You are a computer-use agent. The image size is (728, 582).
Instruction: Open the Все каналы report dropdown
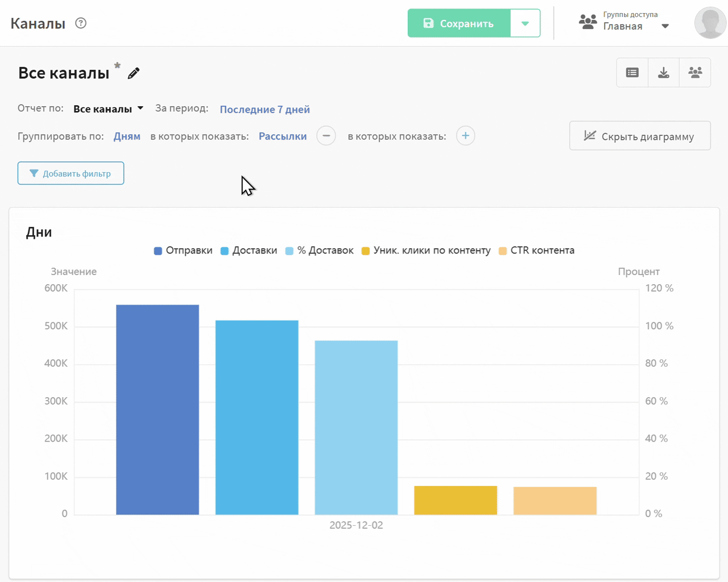pyautogui.click(x=108, y=109)
